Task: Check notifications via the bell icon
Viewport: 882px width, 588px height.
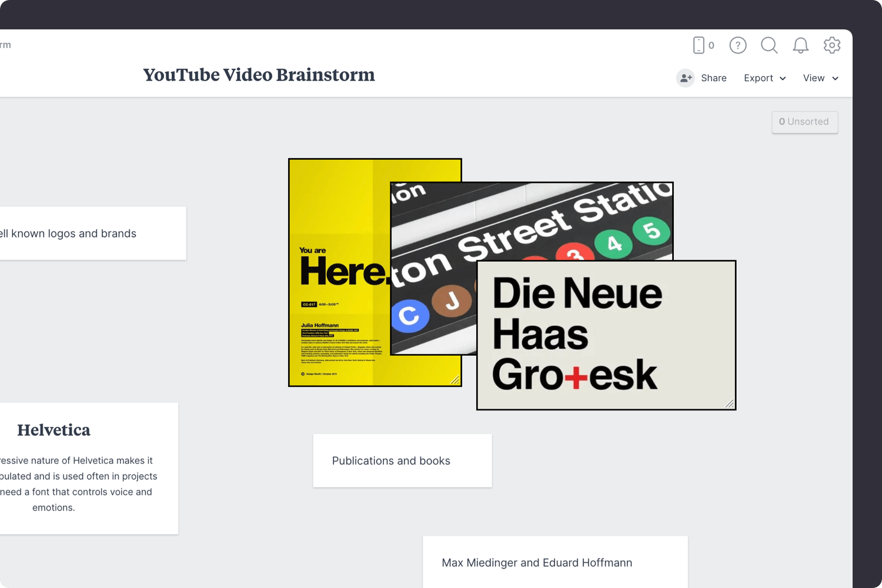Action: pyautogui.click(x=800, y=45)
